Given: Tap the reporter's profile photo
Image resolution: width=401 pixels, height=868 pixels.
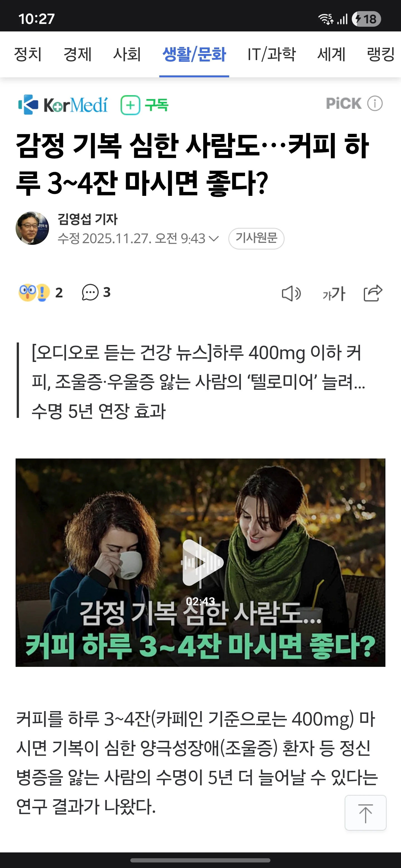Looking at the screenshot, I should tap(32, 228).
